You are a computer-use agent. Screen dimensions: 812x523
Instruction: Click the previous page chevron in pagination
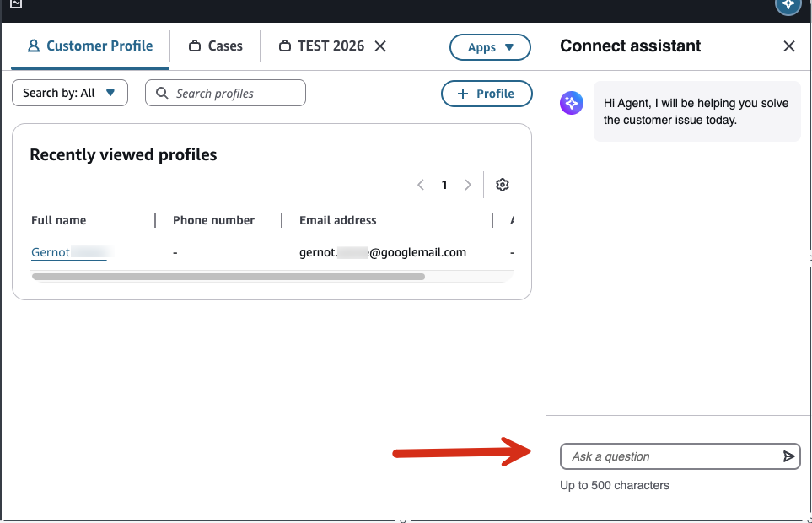pos(421,184)
